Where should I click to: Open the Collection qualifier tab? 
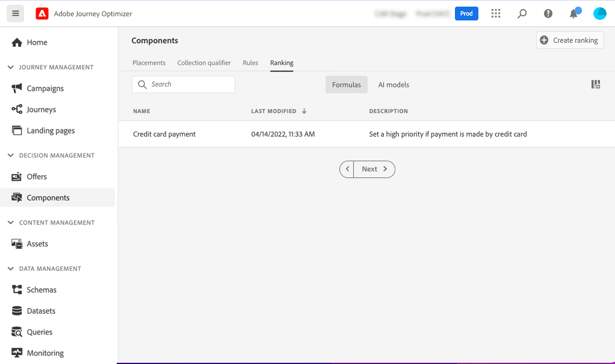(204, 63)
